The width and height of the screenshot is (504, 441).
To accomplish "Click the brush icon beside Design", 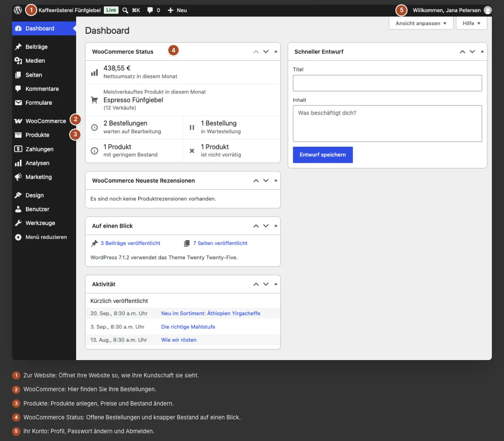I will (x=18, y=195).
